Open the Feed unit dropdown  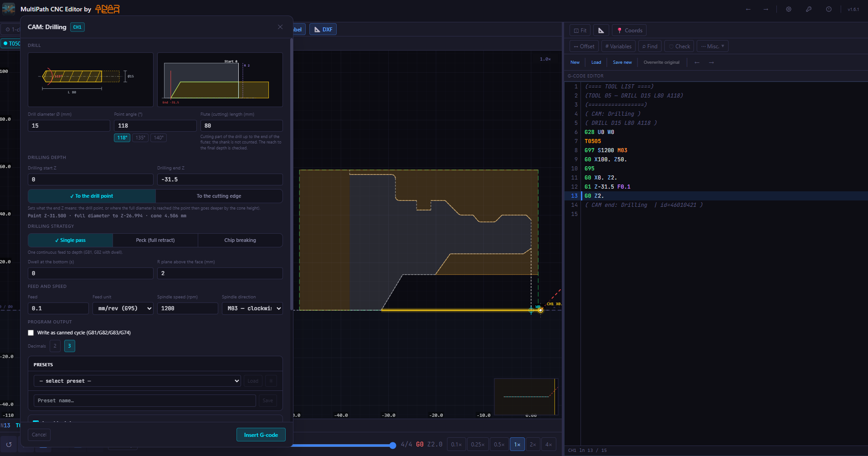(x=123, y=308)
